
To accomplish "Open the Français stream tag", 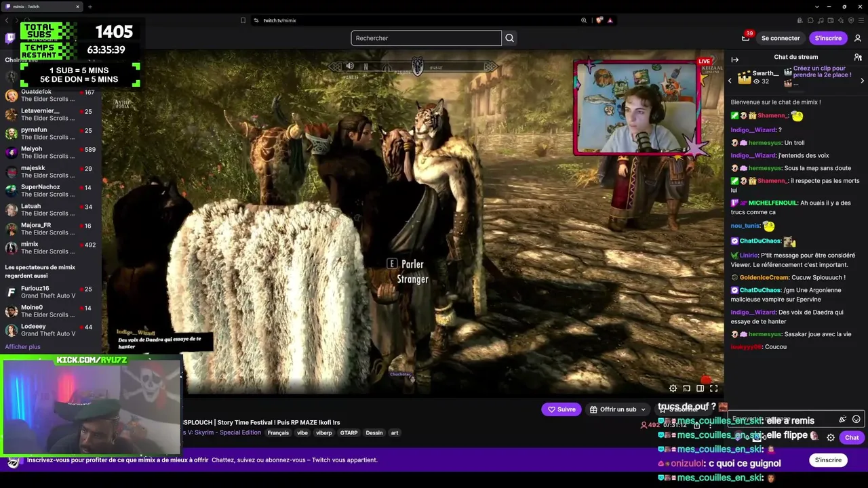I will click(278, 433).
